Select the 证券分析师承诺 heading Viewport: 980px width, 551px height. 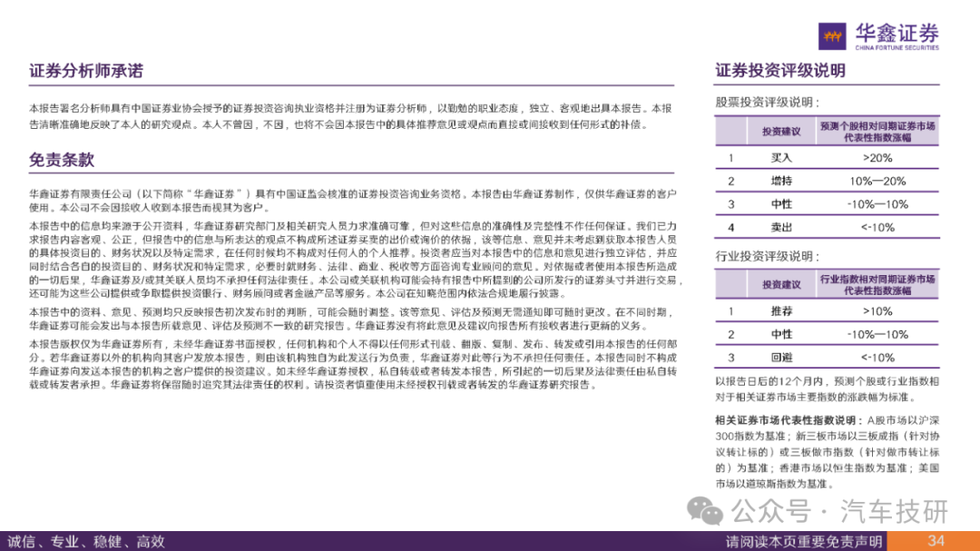[86, 71]
